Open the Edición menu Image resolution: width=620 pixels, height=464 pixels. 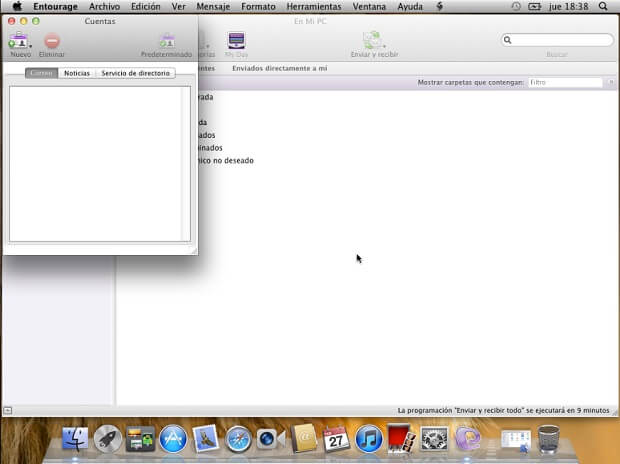(146, 6)
